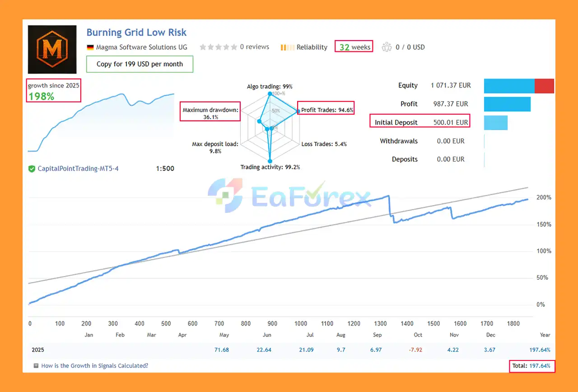Open the 0 reviews link

coord(254,47)
